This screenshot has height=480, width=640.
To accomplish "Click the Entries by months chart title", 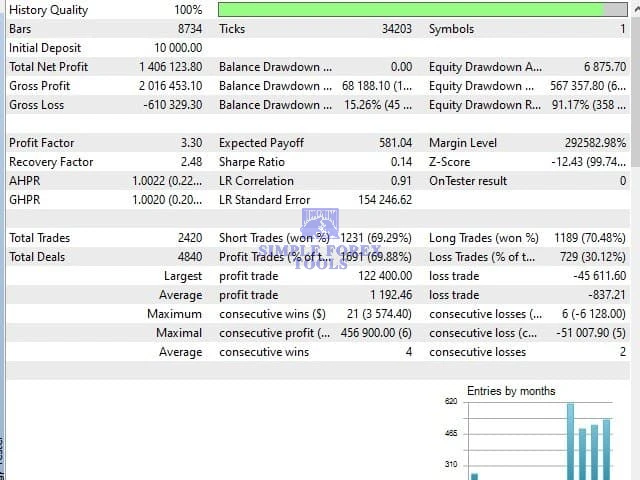I will 511,391.
